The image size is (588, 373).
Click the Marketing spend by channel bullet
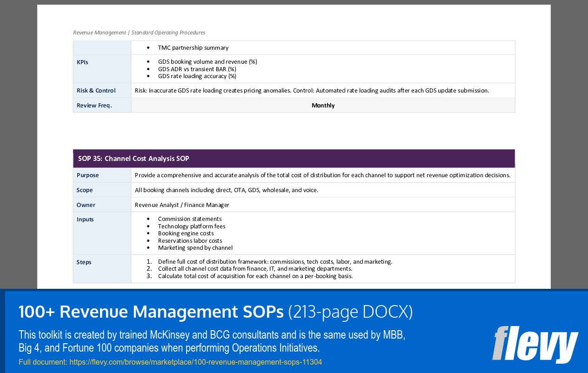tap(195, 247)
